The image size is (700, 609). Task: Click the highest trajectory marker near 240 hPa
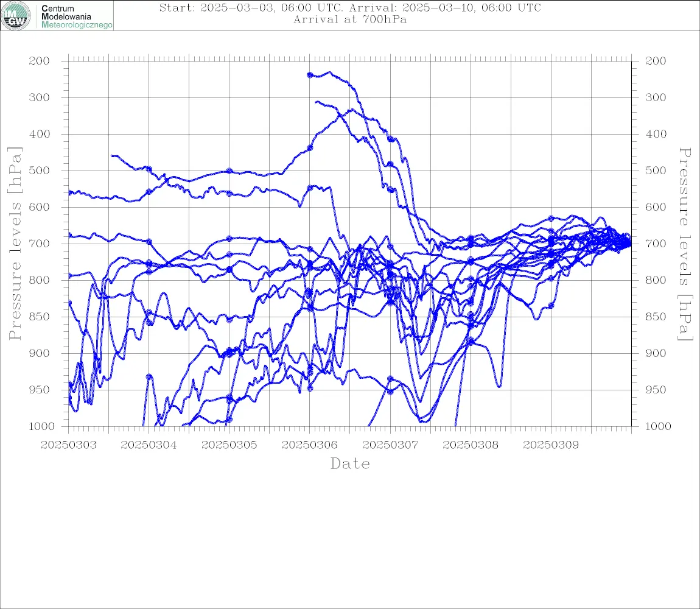click(310, 75)
